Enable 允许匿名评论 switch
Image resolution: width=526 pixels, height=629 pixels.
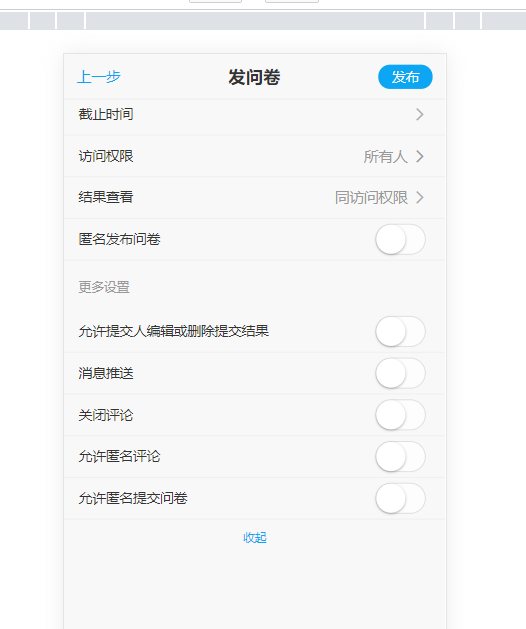[400, 457]
